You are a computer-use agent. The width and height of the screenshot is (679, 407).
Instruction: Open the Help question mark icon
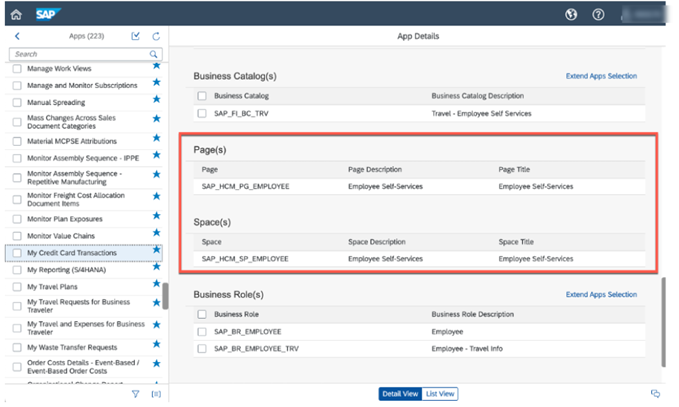tap(599, 15)
